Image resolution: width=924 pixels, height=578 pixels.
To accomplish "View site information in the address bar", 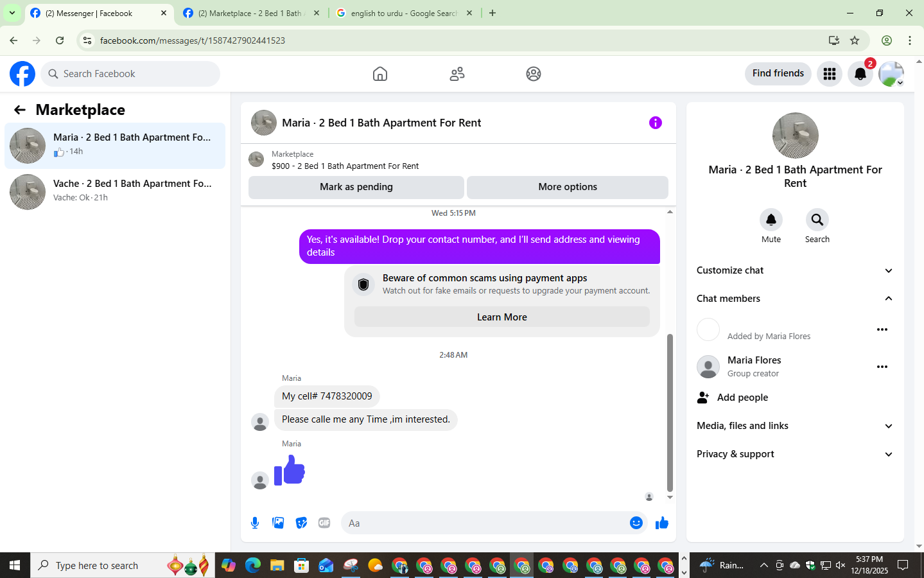I will [87, 40].
